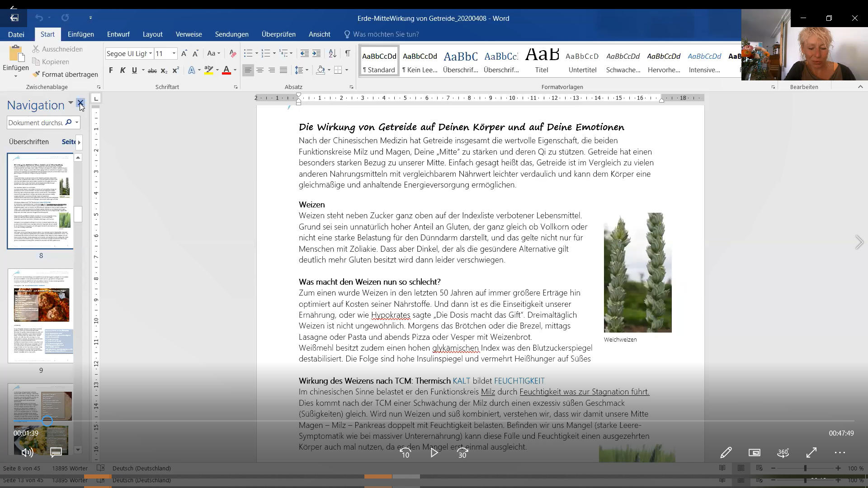The height and width of the screenshot is (488, 868).
Task: Open the font size 11 dropdown
Action: point(174,53)
